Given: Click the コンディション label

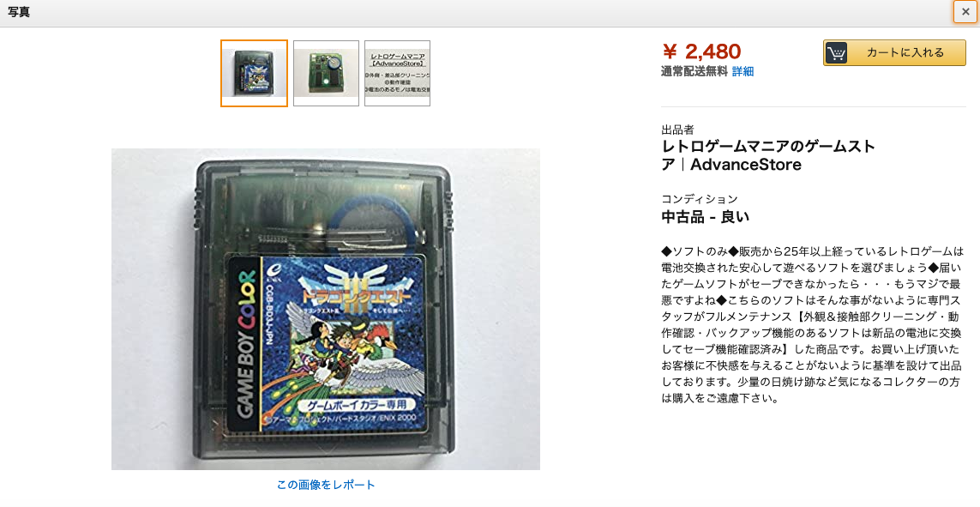Looking at the screenshot, I should pyautogui.click(x=700, y=199).
